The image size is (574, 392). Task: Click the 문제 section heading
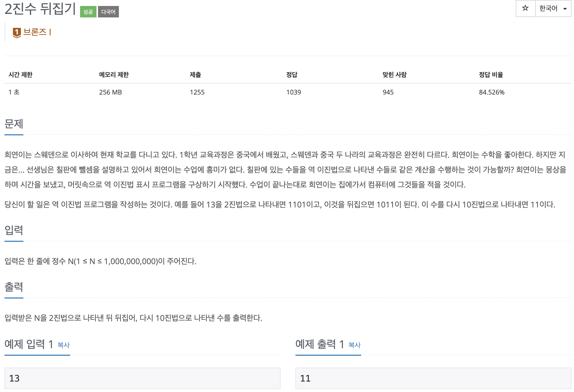click(x=14, y=124)
